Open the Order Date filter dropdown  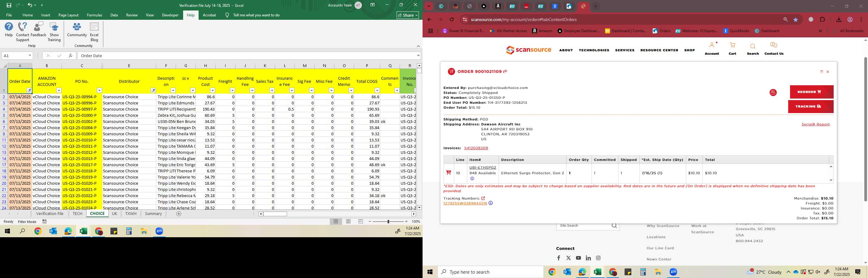[x=29, y=90]
